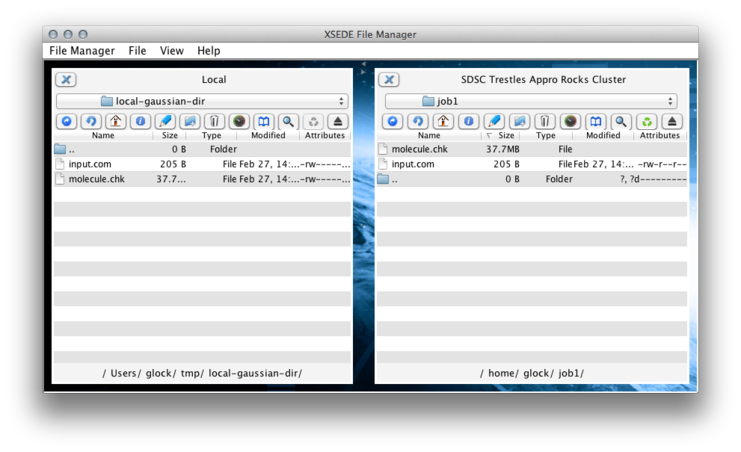This screenshot has height=452, width=741.
Task: Open the File menu
Action: (x=137, y=51)
